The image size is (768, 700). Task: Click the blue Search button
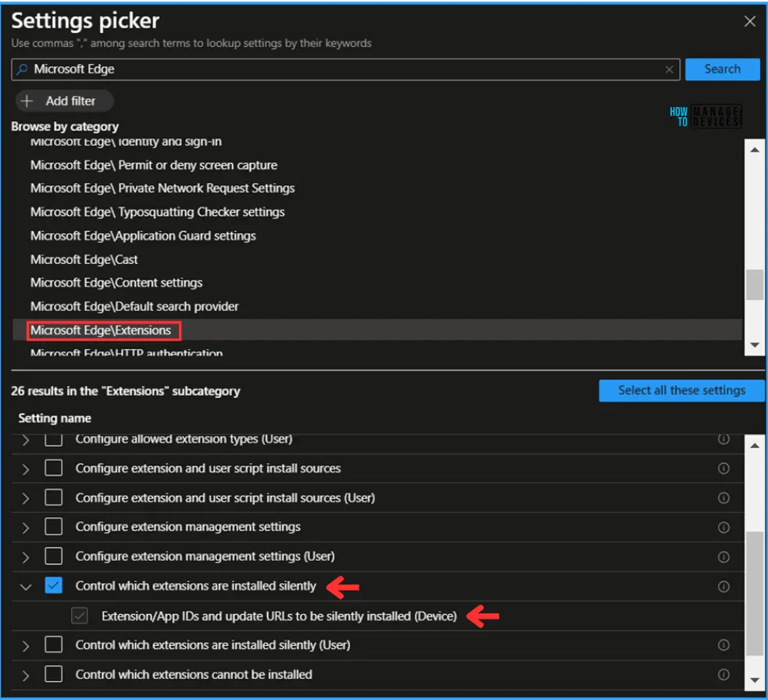coord(723,69)
